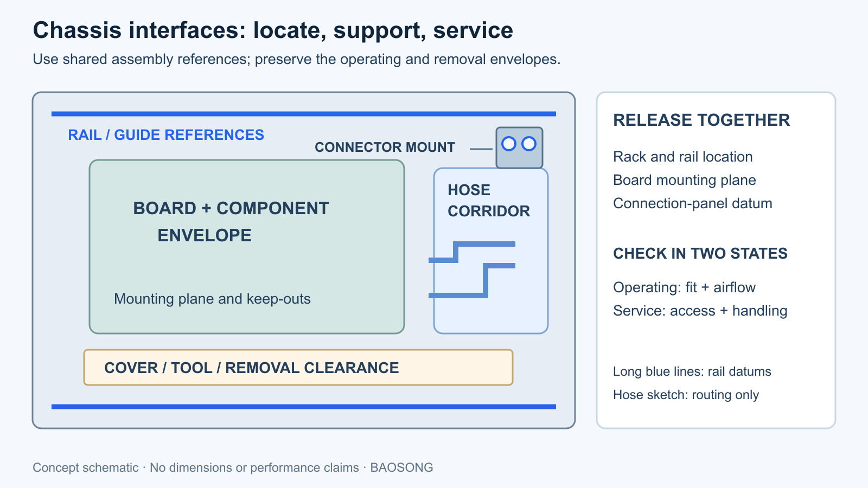Click the 'CHECK IN TWO STATES' heading
The width and height of the screenshot is (868, 488).
(700, 253)
